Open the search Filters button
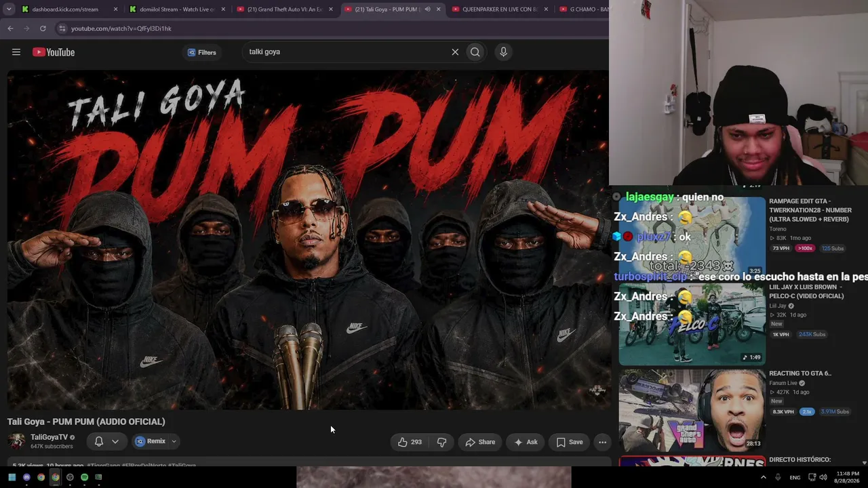The image size is (868, 488). (x=201, y=52)
